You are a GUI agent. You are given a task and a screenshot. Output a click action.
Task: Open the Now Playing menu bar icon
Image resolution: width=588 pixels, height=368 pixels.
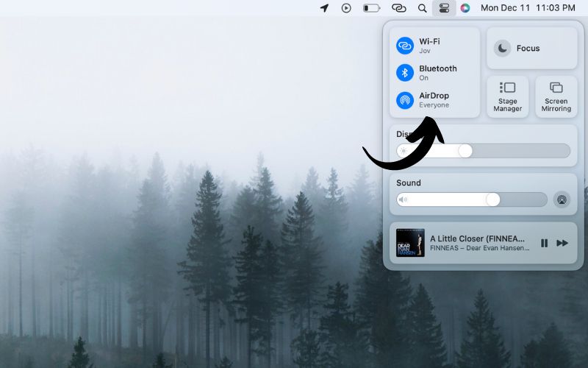point(346,8)
